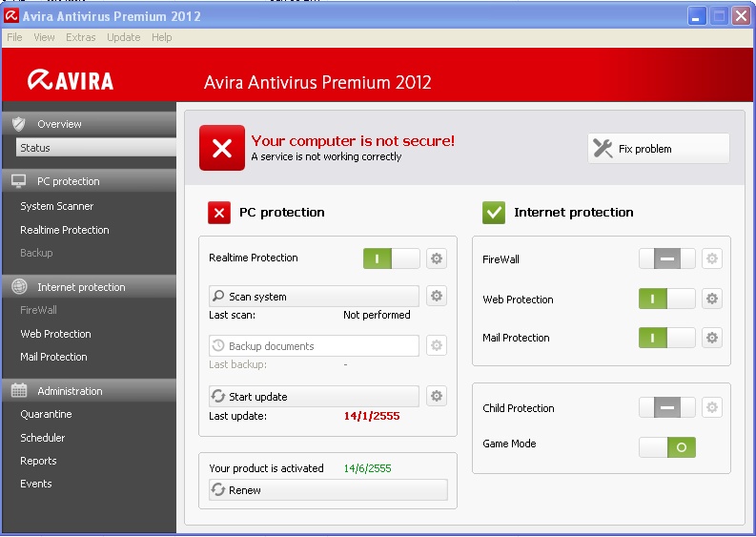Select FireWall in the sidebar

point(38,310)
